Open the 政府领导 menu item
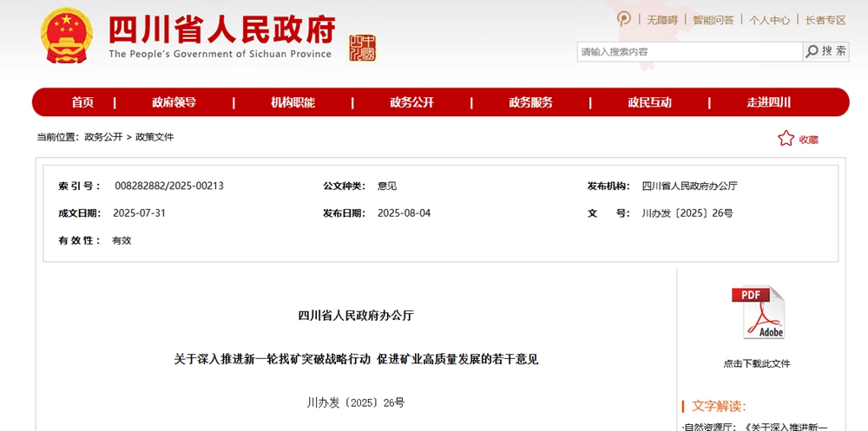The width and height of the screenshot is (868, 431). (174, 102)
